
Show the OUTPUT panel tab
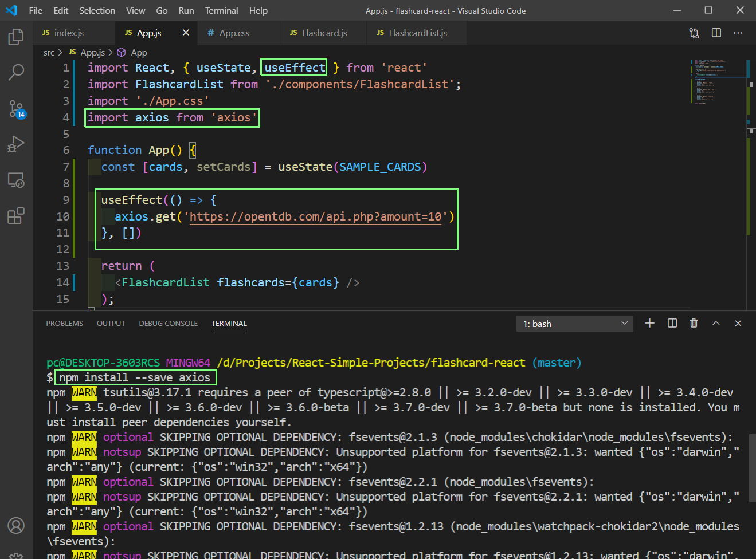[x=111, y=324]
